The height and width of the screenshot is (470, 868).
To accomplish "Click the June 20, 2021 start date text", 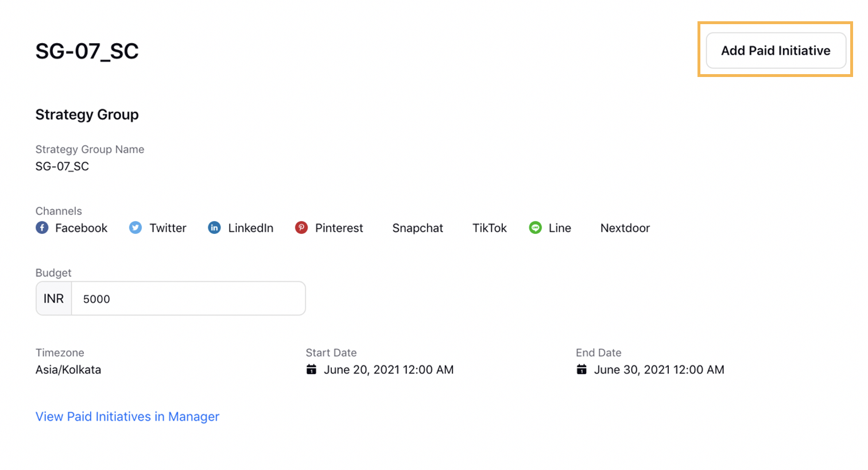I will point(389,369).
